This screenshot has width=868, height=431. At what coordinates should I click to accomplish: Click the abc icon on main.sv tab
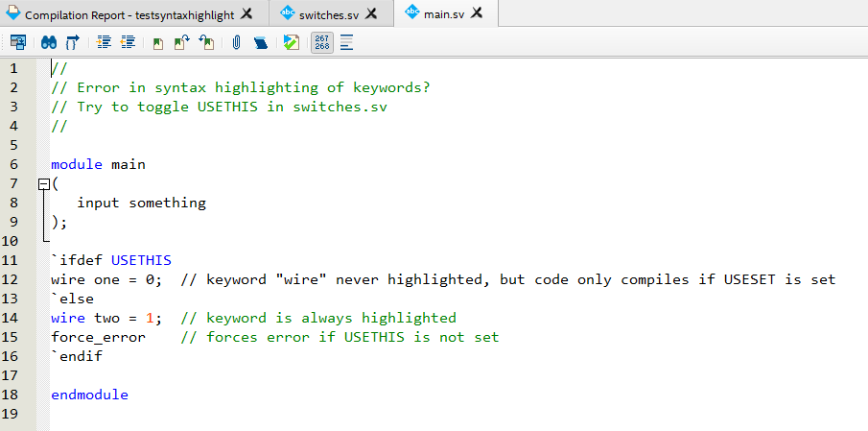pos(412,12)
